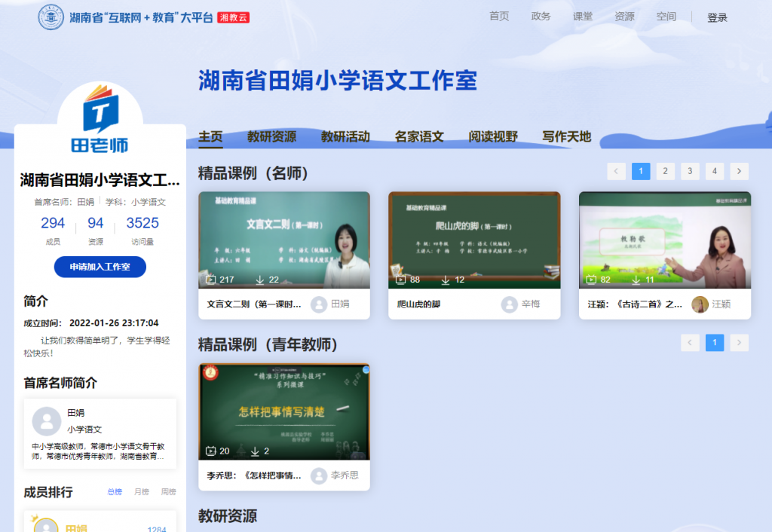Click 汪颖's avatar photo on the lesson card

[700, 304]
